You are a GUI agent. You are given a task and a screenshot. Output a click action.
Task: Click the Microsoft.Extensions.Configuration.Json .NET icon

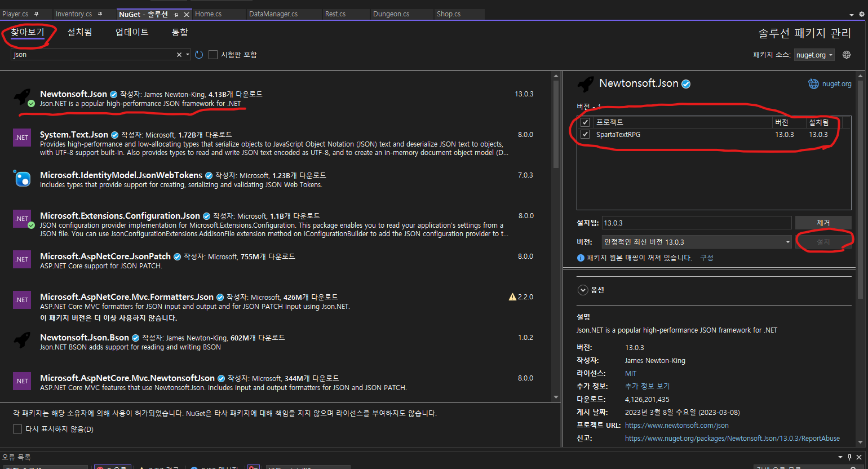[22, 219]
